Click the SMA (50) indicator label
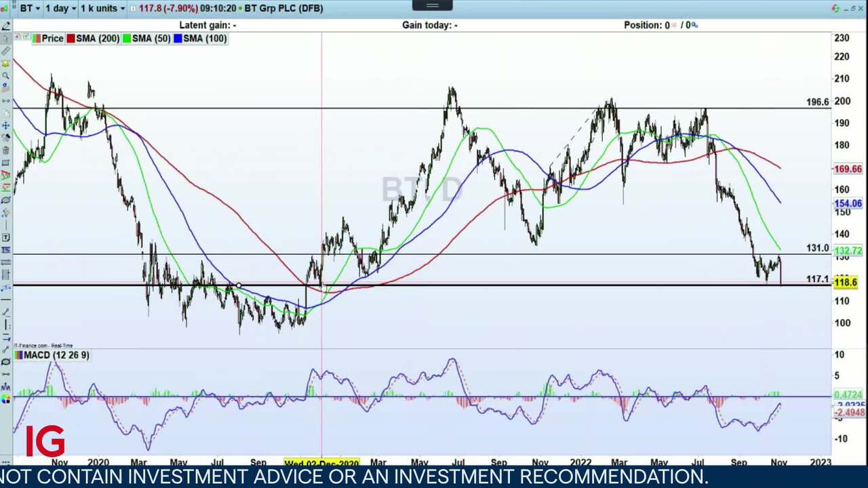The width and height of the screenshot is (868, 488). click(151, 39)
